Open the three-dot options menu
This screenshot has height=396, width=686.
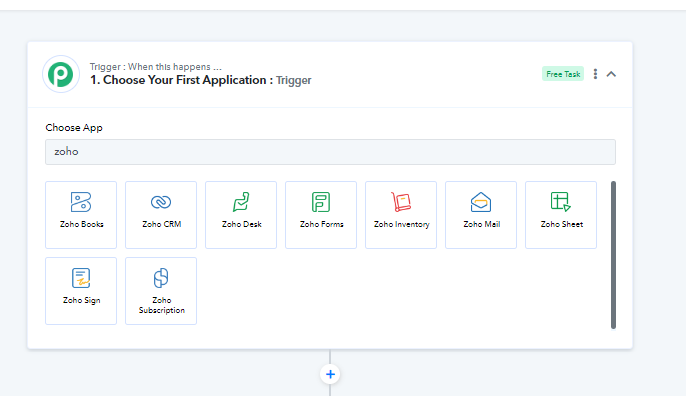coord(595,74)
